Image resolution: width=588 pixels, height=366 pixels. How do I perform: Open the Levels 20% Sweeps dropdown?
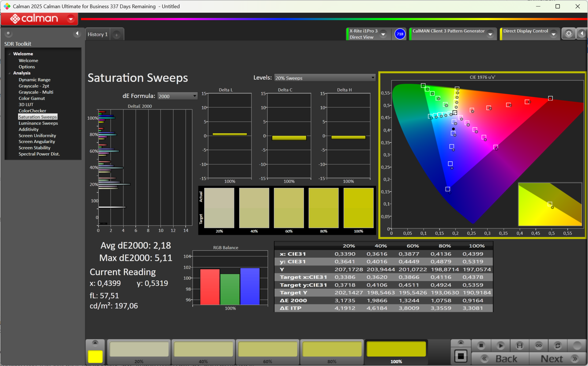(x=325, y=78)
